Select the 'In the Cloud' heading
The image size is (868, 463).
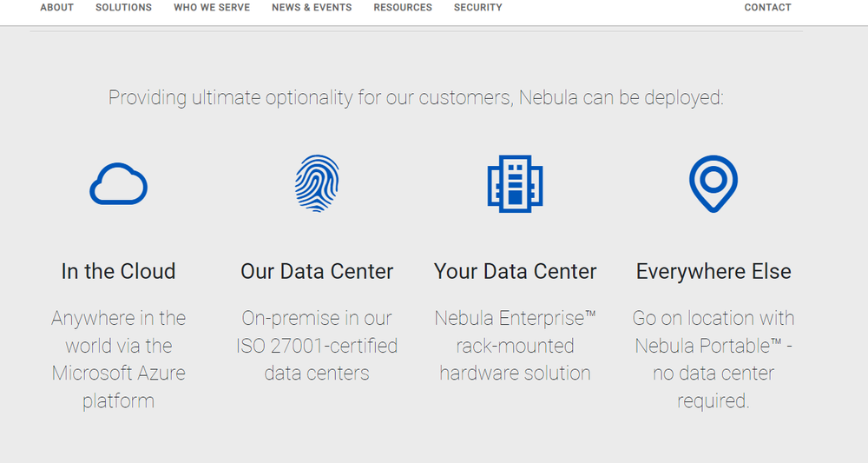(x=118, y=271)
